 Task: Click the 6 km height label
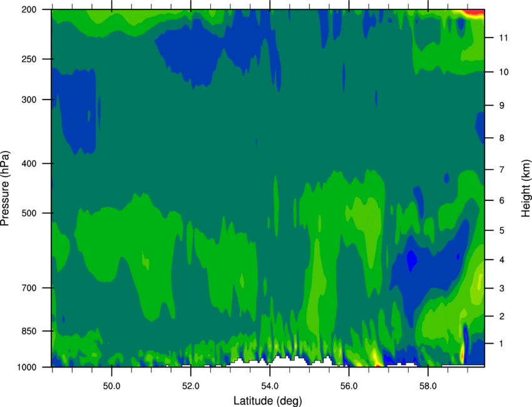(x=502, y=200)
